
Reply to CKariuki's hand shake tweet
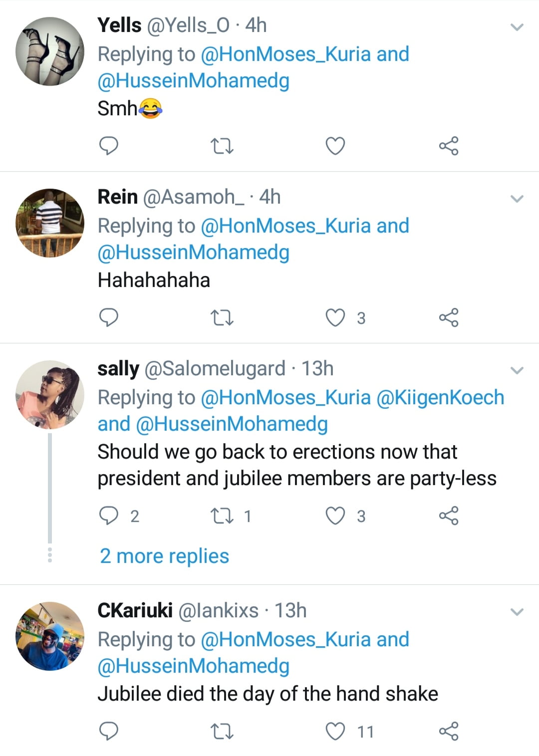click(109, 732)
